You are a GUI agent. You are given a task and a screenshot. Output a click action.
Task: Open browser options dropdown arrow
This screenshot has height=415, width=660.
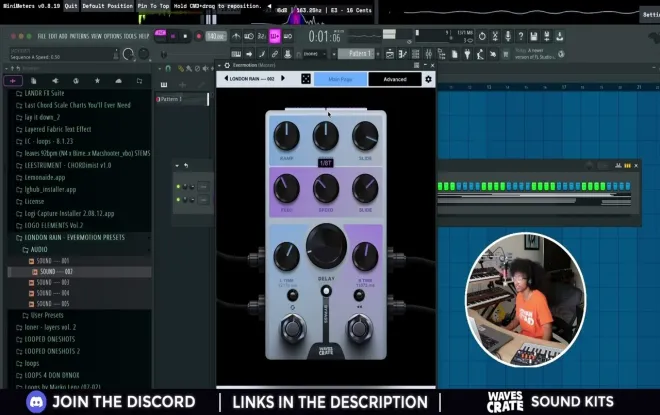pyautogui.click(x=6, y=68)
